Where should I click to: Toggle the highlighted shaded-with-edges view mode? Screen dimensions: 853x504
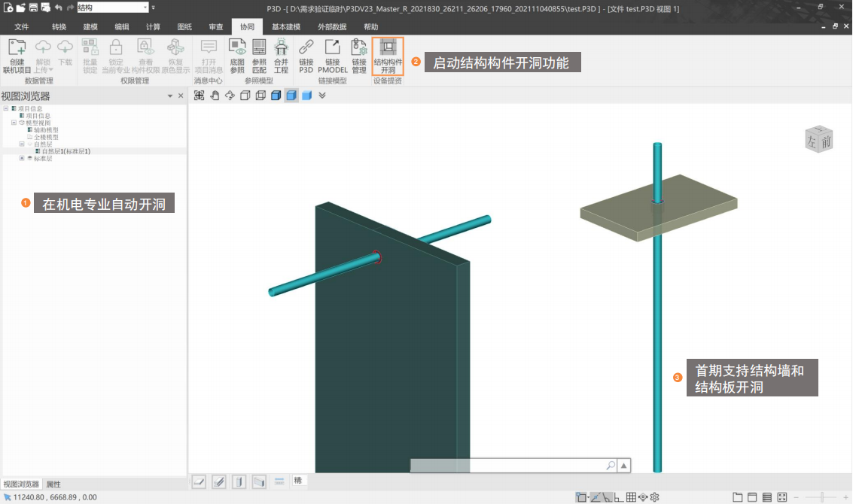click(x=291, y=96)
